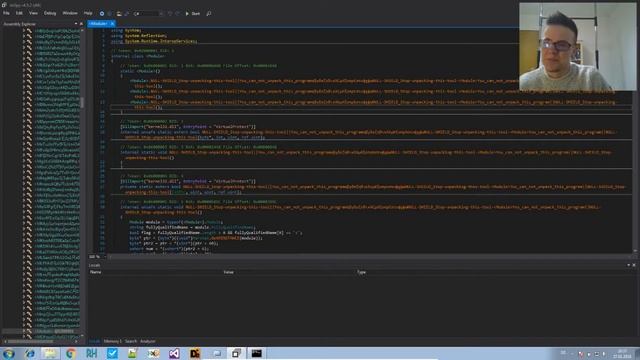Click the volume tray icon
Viewport: 640px width, 360px height.
[x=604, y=354]
